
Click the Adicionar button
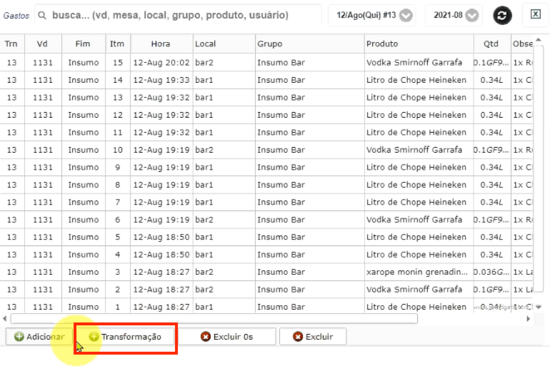coord(40,337)
